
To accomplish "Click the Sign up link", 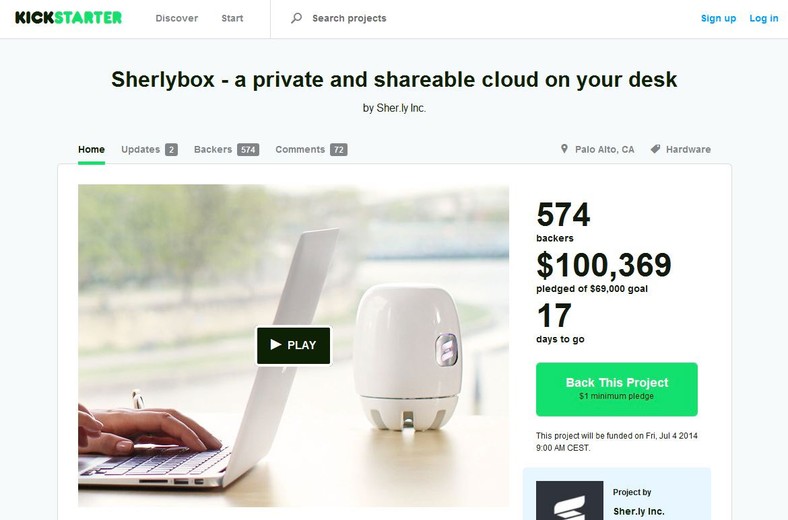I will coord(718,18).
